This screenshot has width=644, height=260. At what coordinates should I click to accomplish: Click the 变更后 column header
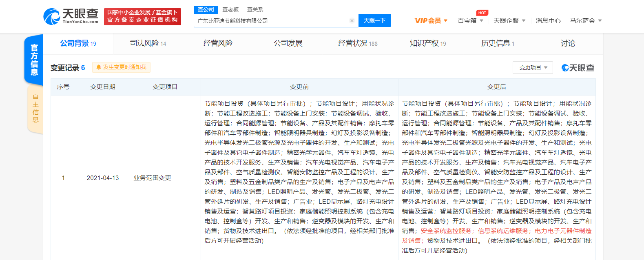pos(497,87)
